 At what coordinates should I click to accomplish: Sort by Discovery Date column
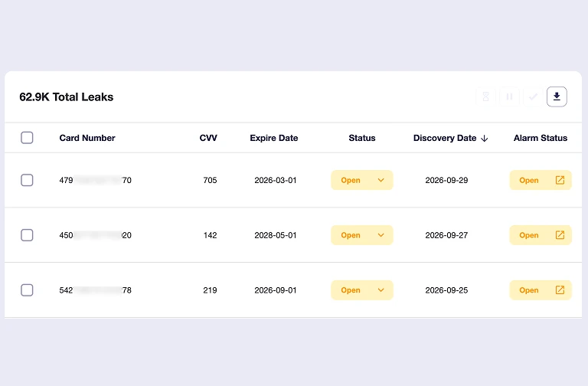point(450,138)
